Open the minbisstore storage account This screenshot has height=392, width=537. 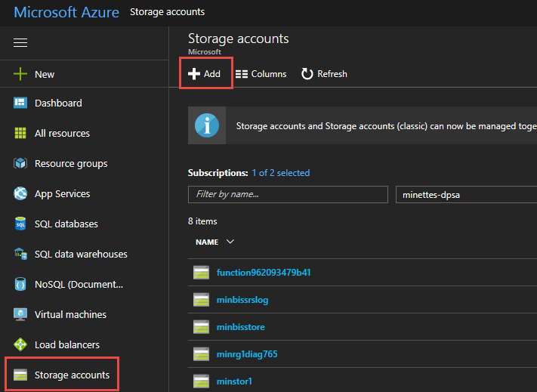(240, 327)
